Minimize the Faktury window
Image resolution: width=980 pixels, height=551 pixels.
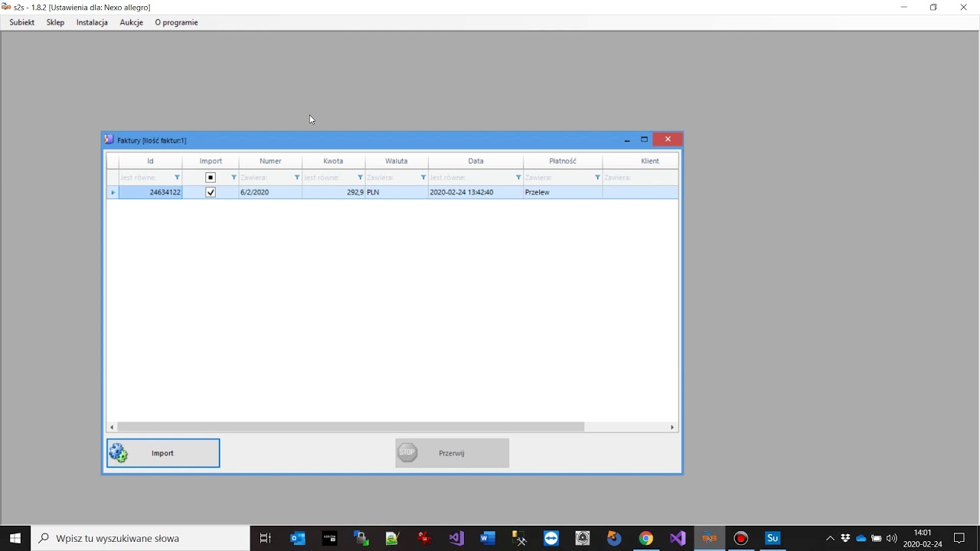627,139
